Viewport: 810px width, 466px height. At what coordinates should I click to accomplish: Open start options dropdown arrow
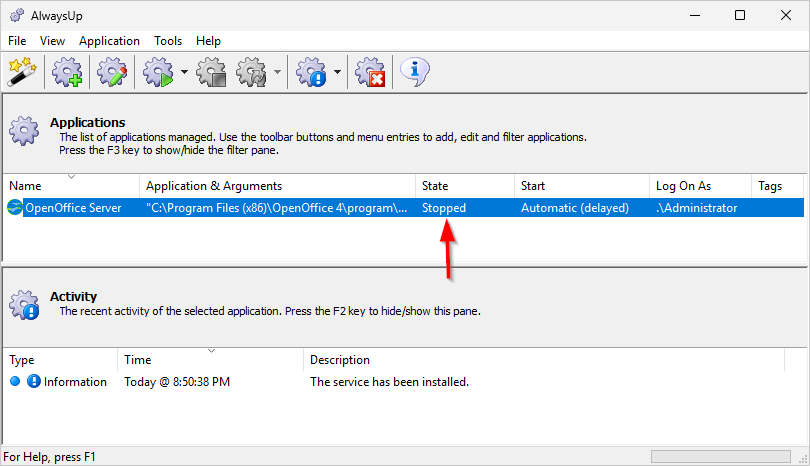(184, 71)
